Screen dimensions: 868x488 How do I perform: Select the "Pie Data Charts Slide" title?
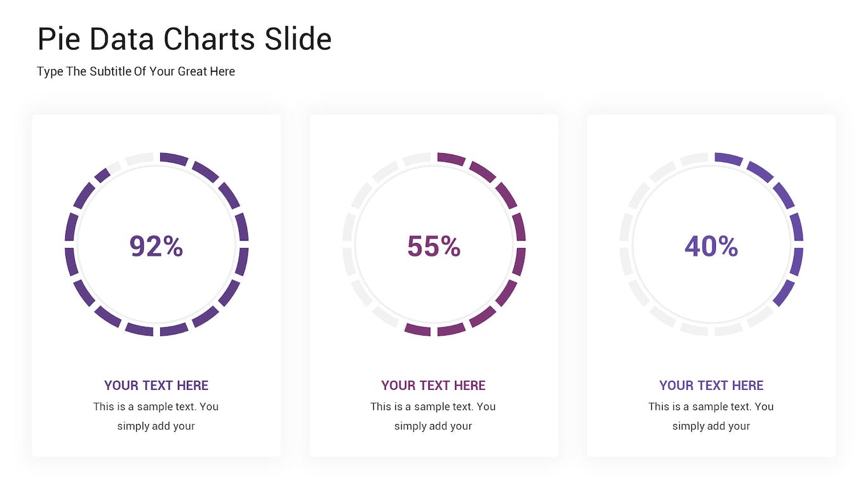[x=184, y=39]
